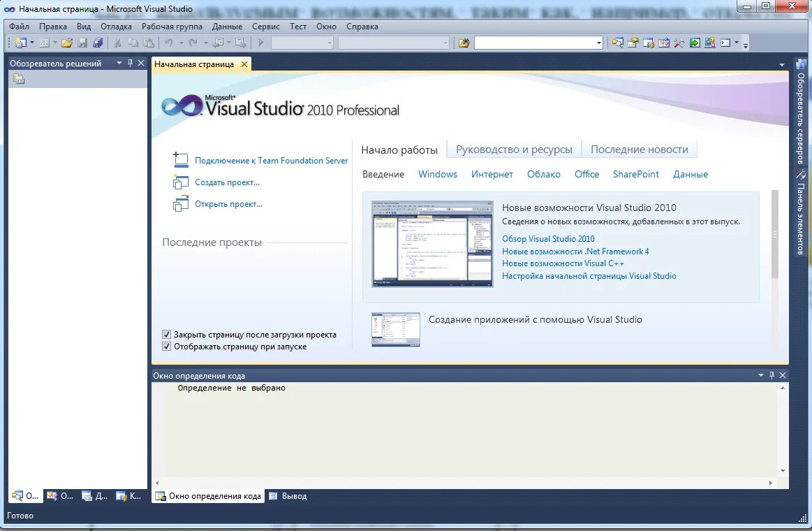Click the Start Debugging play icon

[261, 43]
